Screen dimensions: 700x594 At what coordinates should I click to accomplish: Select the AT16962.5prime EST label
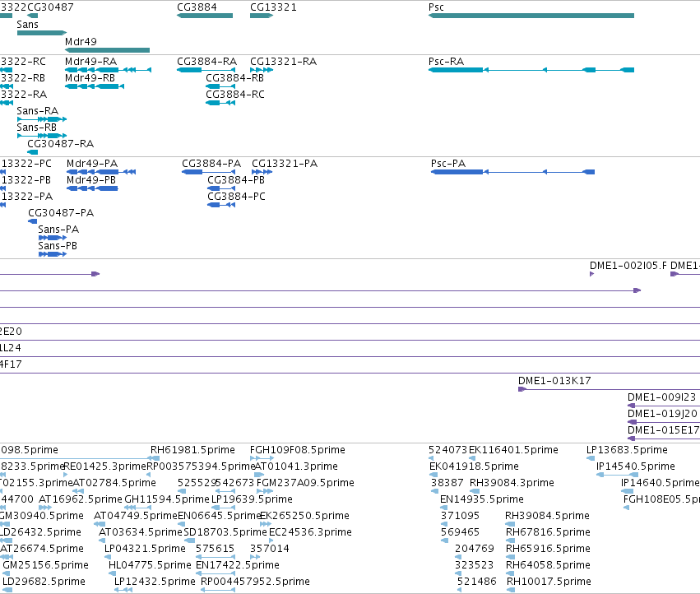(81, 499)
